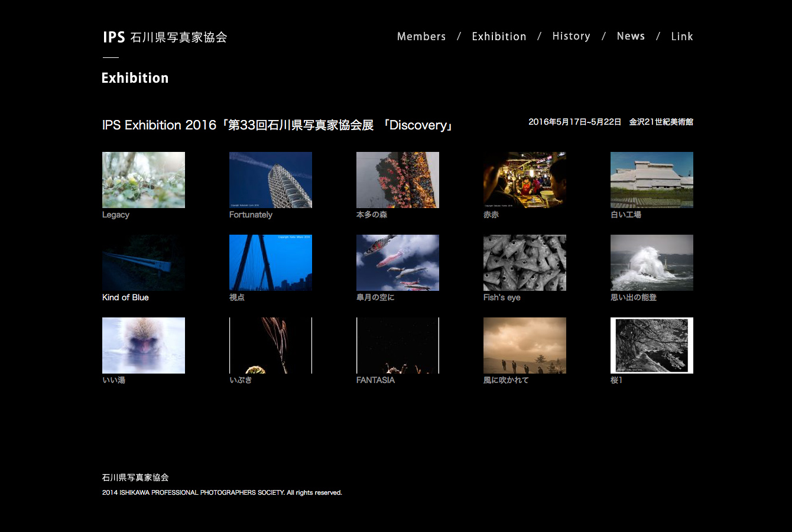Open the 風に吹かれて sepia photo thumbnail
Image resolution: width=792 pixels, height=532 pixels.
tap(525, 345)
